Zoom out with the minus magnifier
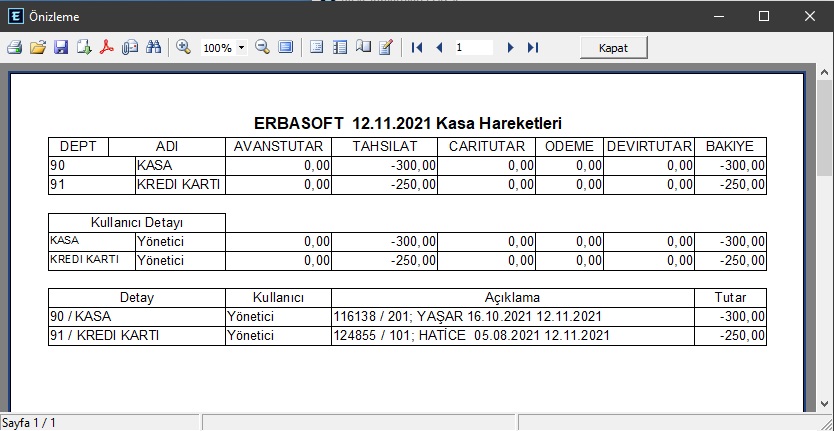Screen dimensions: 834x431 pos(262,47)
